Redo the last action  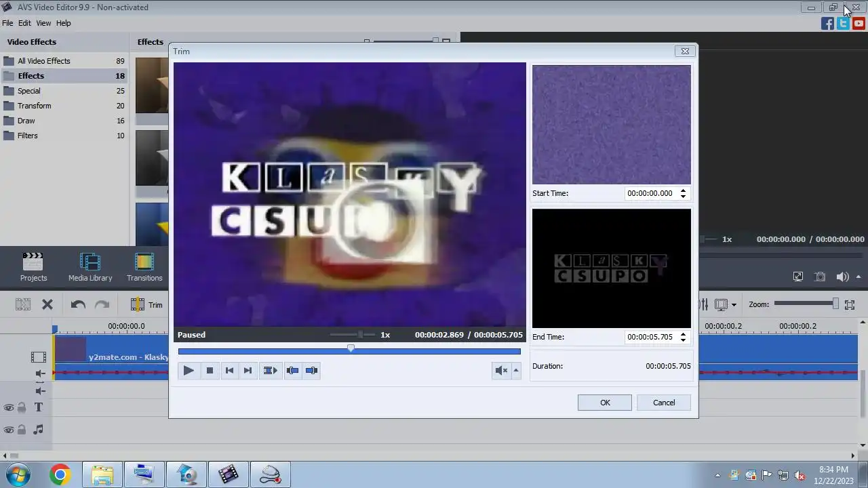102,305
